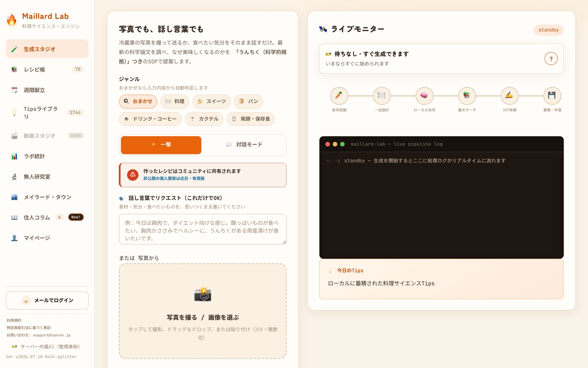Click メールでログイン button

click(x=47, y=300)
